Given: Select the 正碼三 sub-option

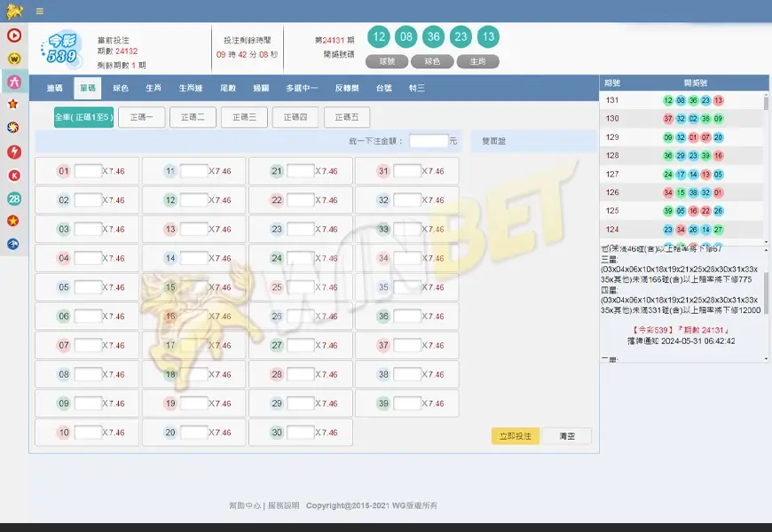Looking at the screenshot, I should coord(243,116).
